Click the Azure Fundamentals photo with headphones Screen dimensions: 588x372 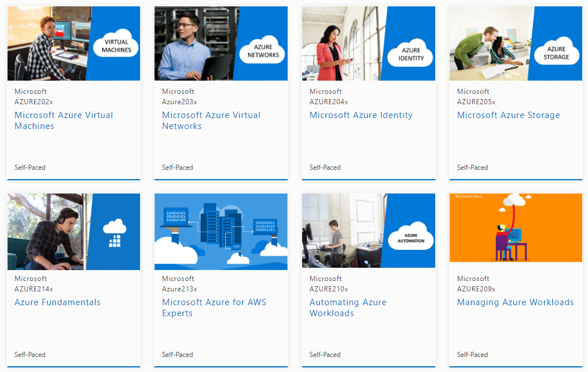(46, 231)
